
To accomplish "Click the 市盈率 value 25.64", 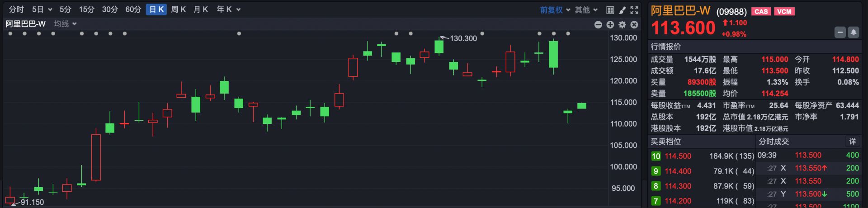I will point(778,105).
